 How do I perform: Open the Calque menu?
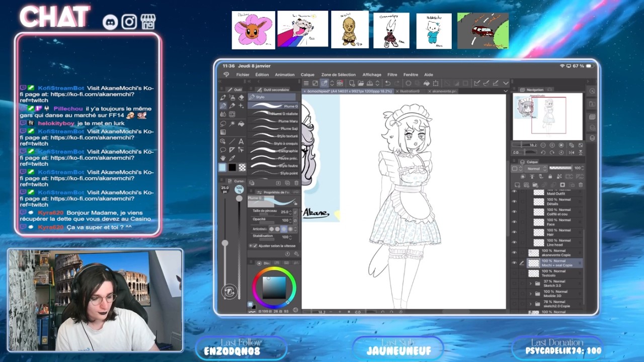307,74
